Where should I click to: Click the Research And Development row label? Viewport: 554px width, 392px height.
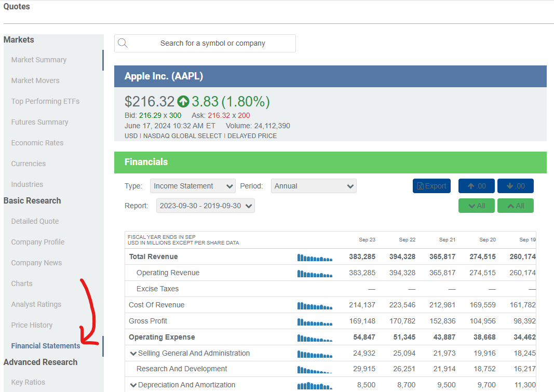pos(182,369)
